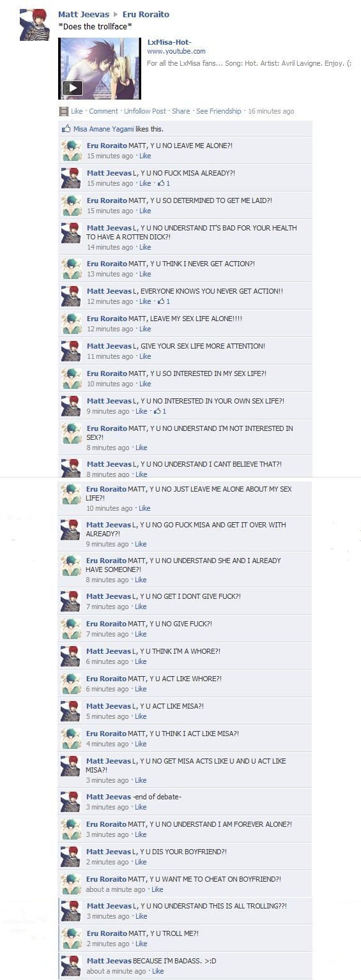Screen dimensions: 361x980
Task: Like the 'BECAUSE I'M BADASS' comment
Action: (x=158, y=971)
